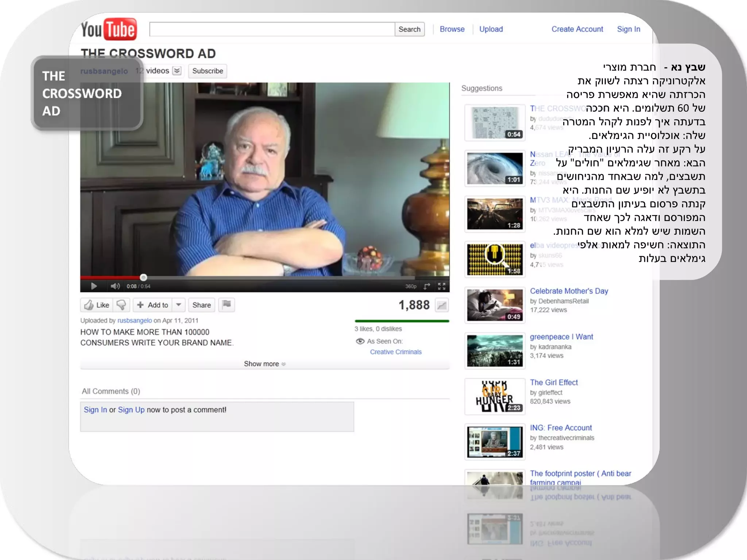Click the popout expand player icon
This screenshot has width=747, height=560.
[427, 286]
